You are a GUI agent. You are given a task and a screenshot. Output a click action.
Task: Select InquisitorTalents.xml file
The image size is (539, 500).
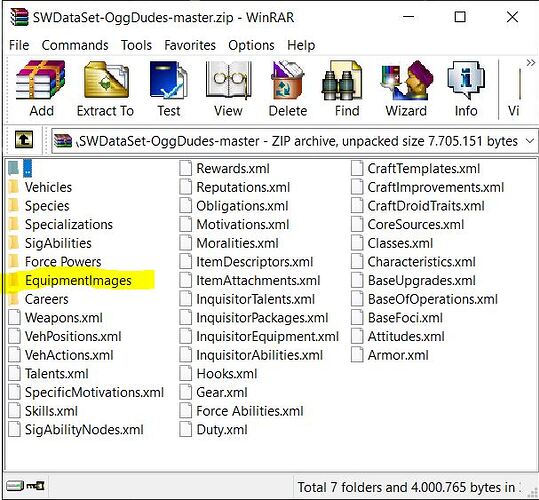[248, 299]
